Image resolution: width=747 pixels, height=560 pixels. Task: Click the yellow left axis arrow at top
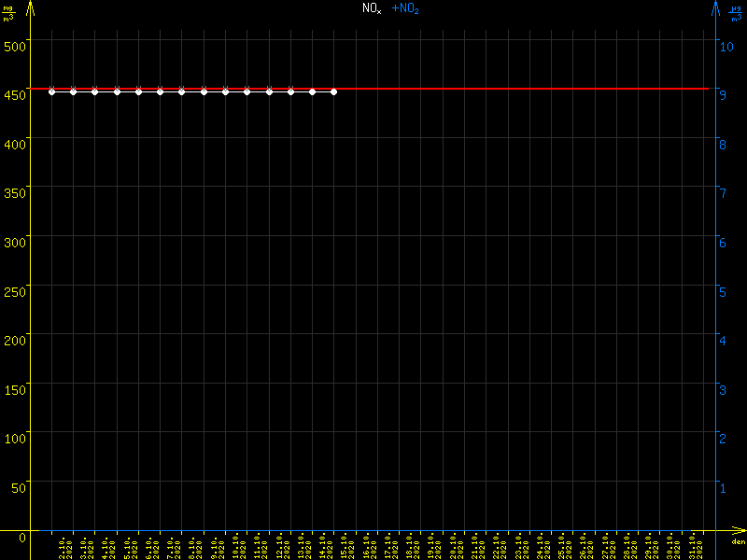click(x=31, y=7)
